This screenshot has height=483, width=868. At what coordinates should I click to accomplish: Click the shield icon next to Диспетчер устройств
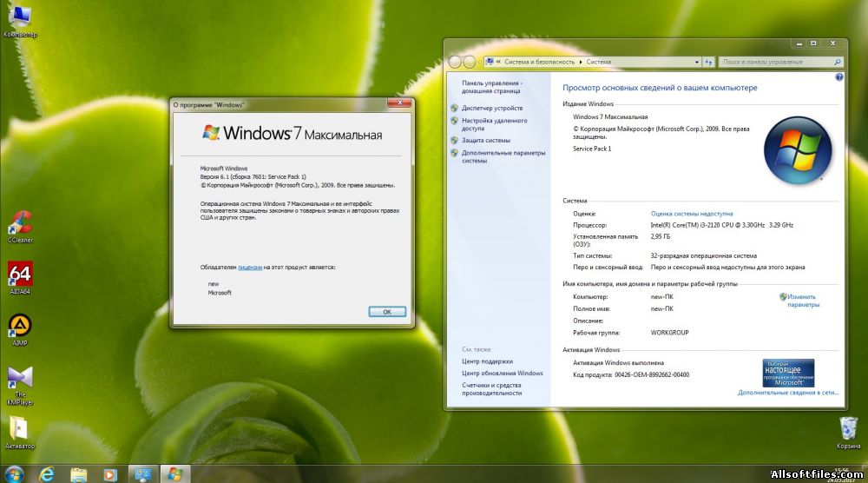point(455,108)
